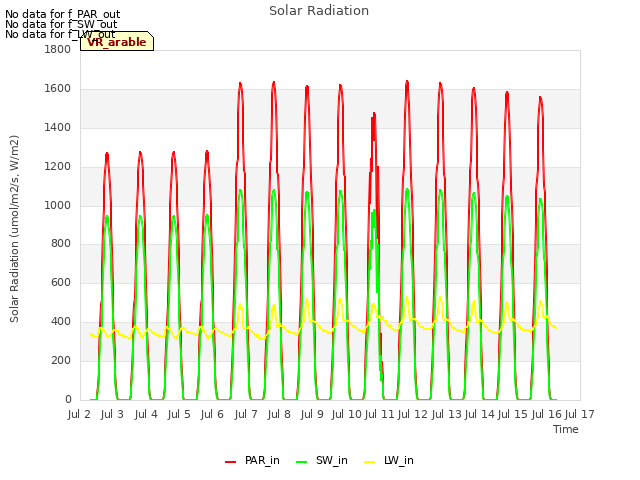This screenshot has height=480, width=640.
Task: Click the Jul 6 x-axis label
Action: coord(212,414)
